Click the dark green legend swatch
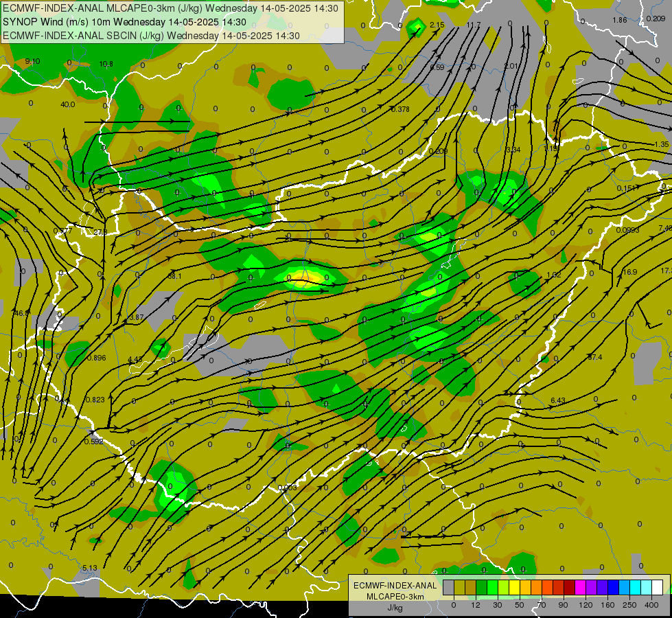Screen dimensions: 672x618 482,587
